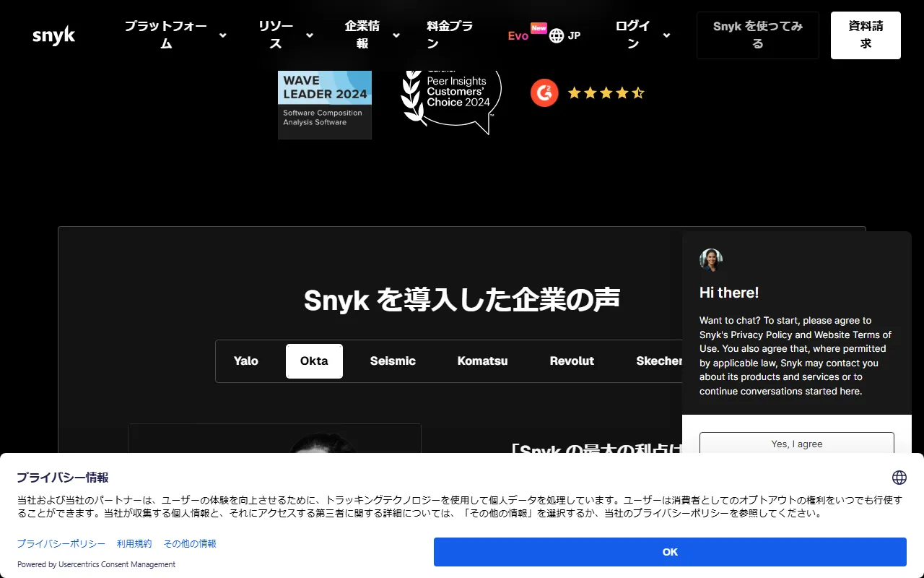Click the half-filled fifth star of the rating
Image resolution: width=924 pixels, height=578 pixels.
coord(639,92)
